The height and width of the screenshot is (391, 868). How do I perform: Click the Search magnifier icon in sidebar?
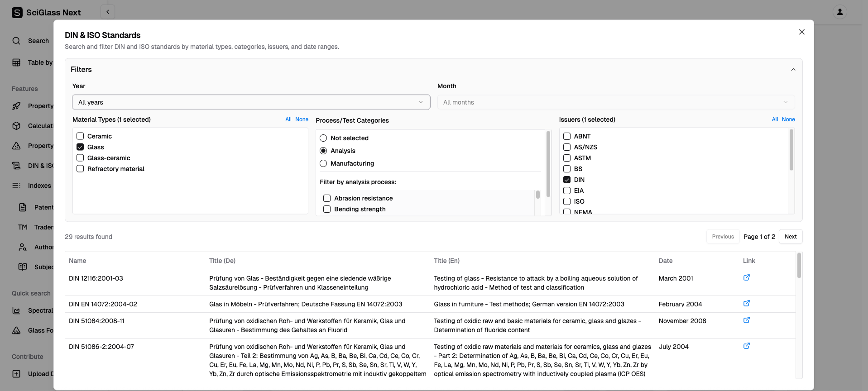click(16, 41)
